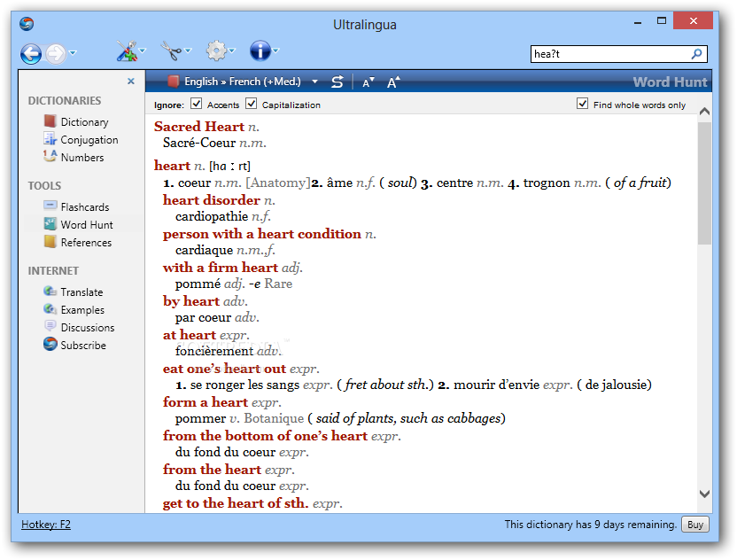Click the Buy button
The height and width of the screenshot is (560, 737).
pyautogui.click(x=695, y=525)
